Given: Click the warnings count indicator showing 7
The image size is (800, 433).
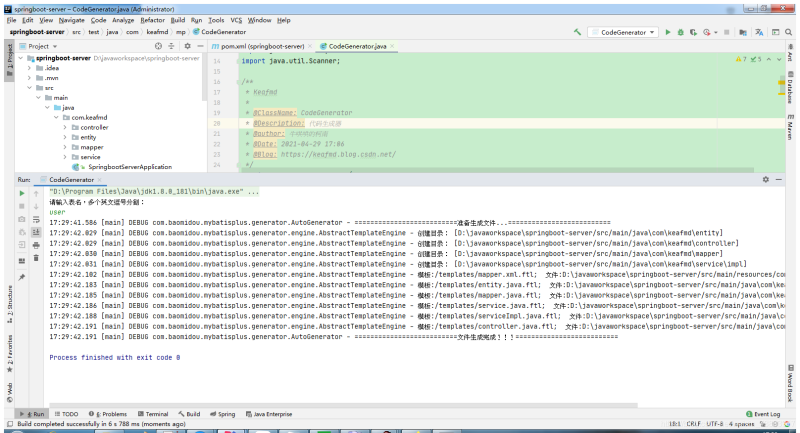Looking at the screenshot, I should pos(741,59).
